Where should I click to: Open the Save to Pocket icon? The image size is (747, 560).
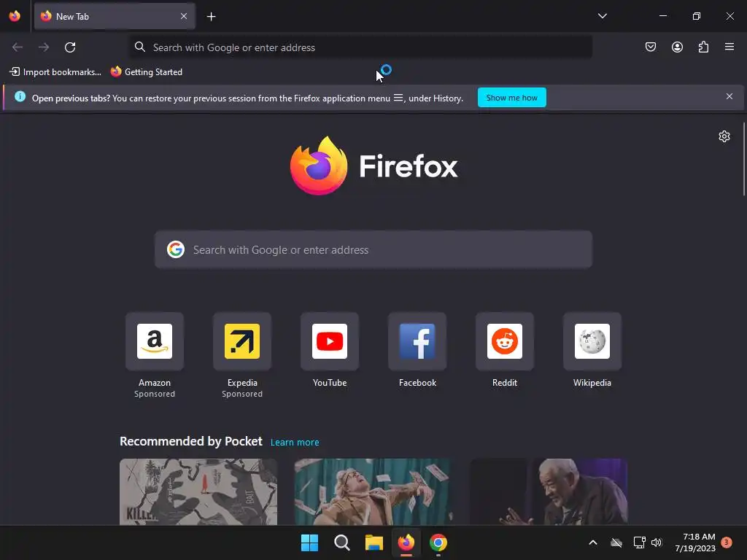(x=650, y=47)
